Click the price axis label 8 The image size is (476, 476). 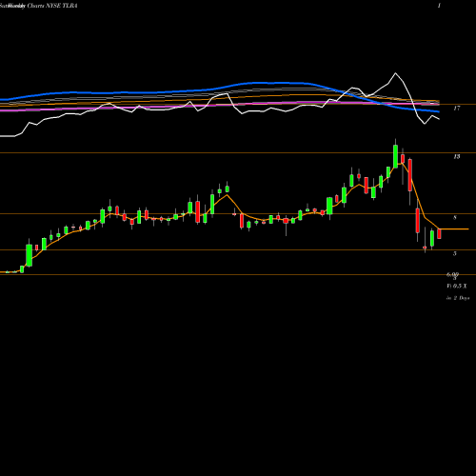coord(455,218)
